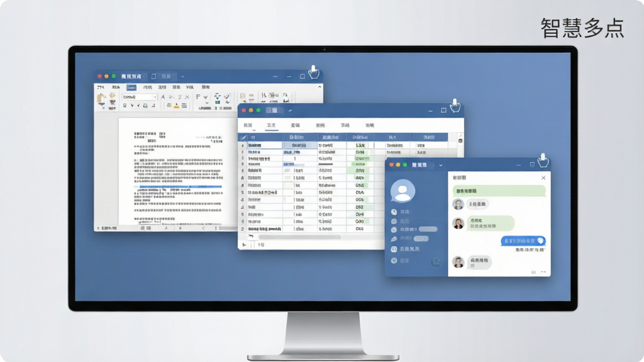This screenshot has width=644, height=362.
Task: Click the blue sent message bubble in the chat
Action: 523,241
